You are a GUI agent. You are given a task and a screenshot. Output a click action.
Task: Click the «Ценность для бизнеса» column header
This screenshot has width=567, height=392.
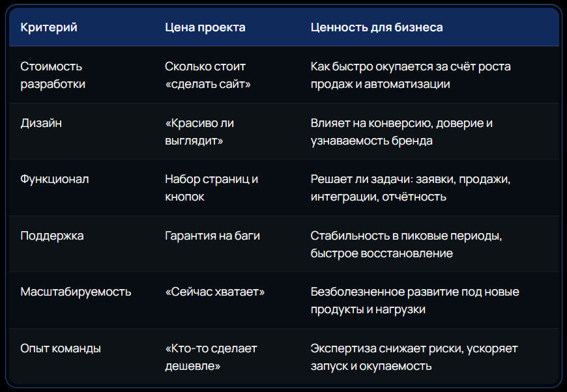(x=377, y=27)
